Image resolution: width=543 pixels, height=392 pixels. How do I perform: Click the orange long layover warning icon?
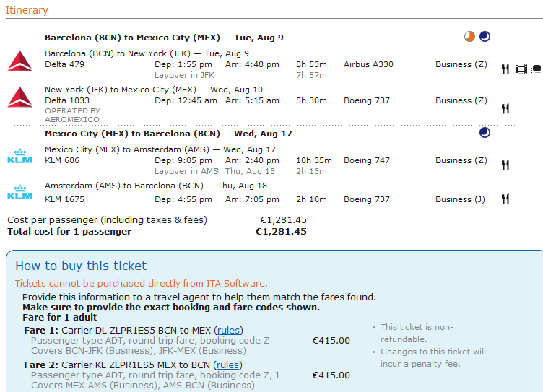click(470, 37)
